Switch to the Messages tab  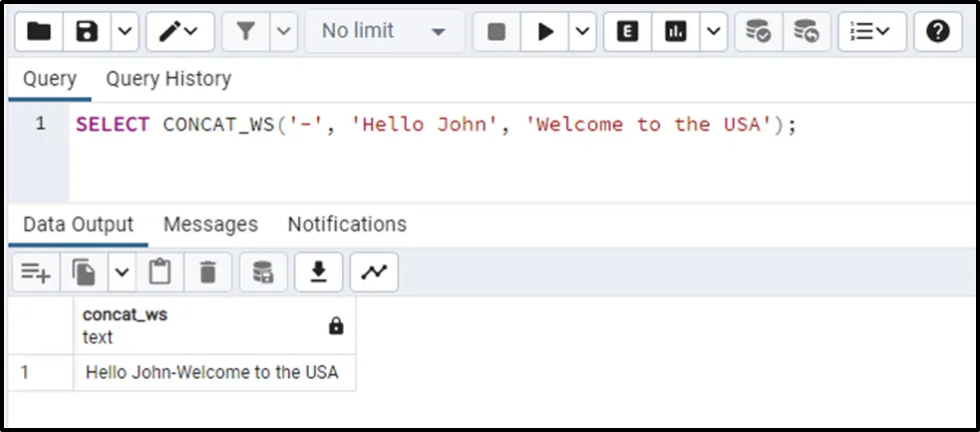point(210,224)
